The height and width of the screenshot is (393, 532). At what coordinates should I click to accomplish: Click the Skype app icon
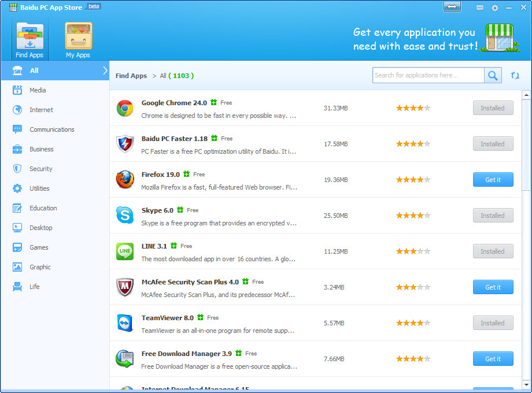[x=125, y=216]
